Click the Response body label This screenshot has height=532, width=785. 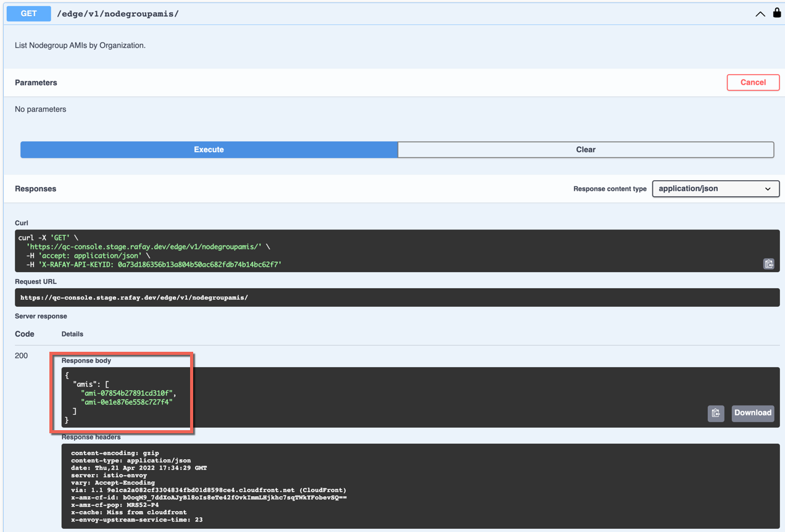pyautogui.click(x=86, y=360)
